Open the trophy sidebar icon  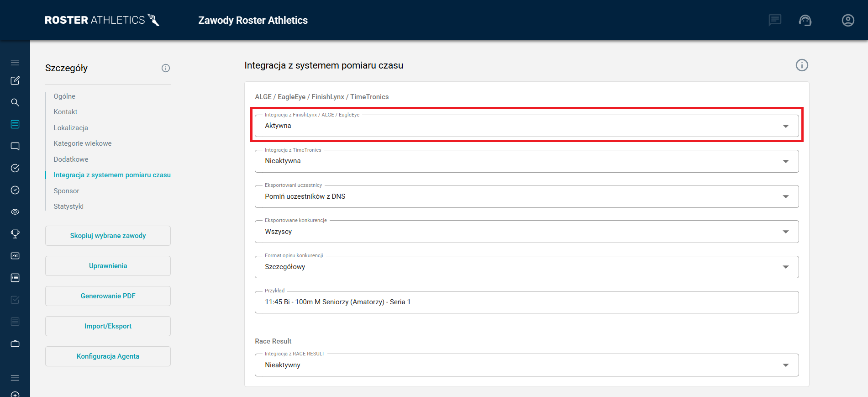point(15,234)
